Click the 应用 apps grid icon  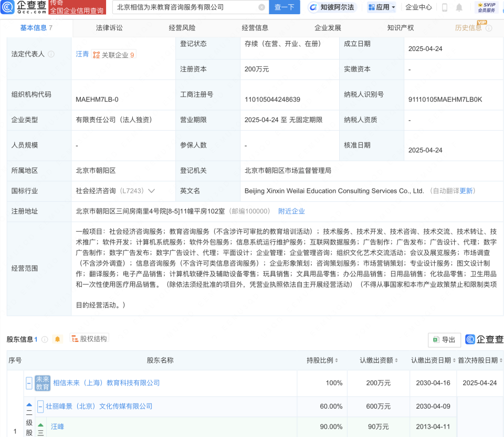[371, 8]
